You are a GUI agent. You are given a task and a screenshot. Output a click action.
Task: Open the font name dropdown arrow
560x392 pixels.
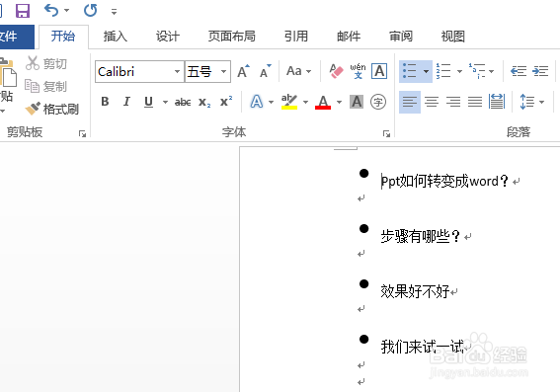tap(177, 72)
